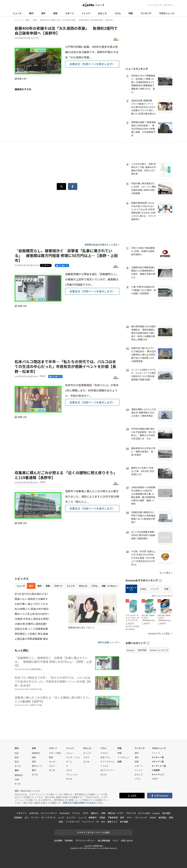Click the garbage truck building thumbnail
Screen dimensions: 187x868
pyautogui.click(x=38, y=506)
